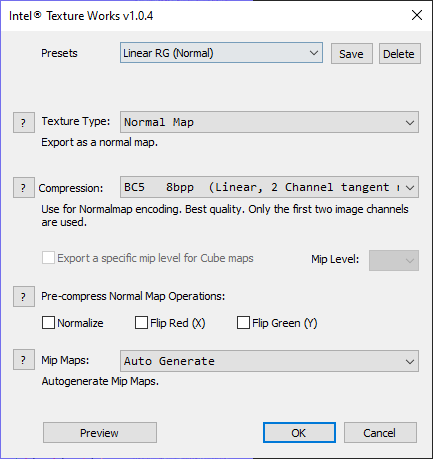Toggle Export a specific mip level checkbox

48,258
